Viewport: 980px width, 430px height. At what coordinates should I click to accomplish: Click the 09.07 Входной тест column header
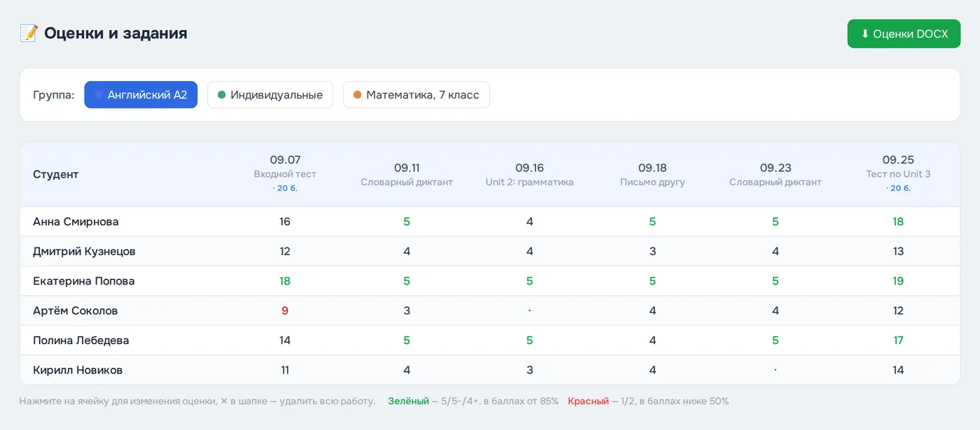point(285,174)
